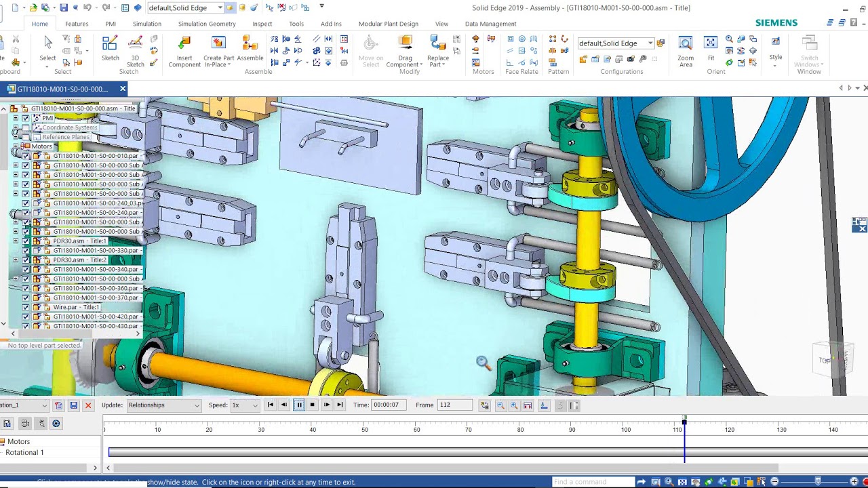The height and width of the screenshot is (488, 868).
Task: Uncheck the PMI checkbox in the tree
Action: click(x=26, y=118)
